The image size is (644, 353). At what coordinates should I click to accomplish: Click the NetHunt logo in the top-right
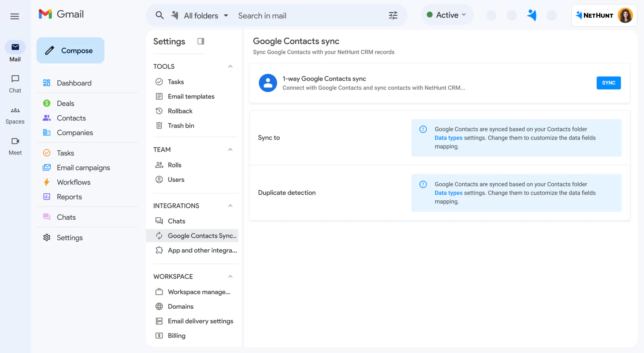[x=595, y=15]
